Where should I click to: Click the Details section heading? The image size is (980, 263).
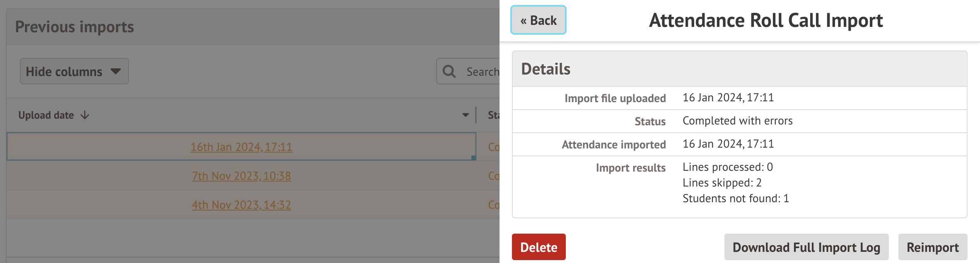point(546,69)
